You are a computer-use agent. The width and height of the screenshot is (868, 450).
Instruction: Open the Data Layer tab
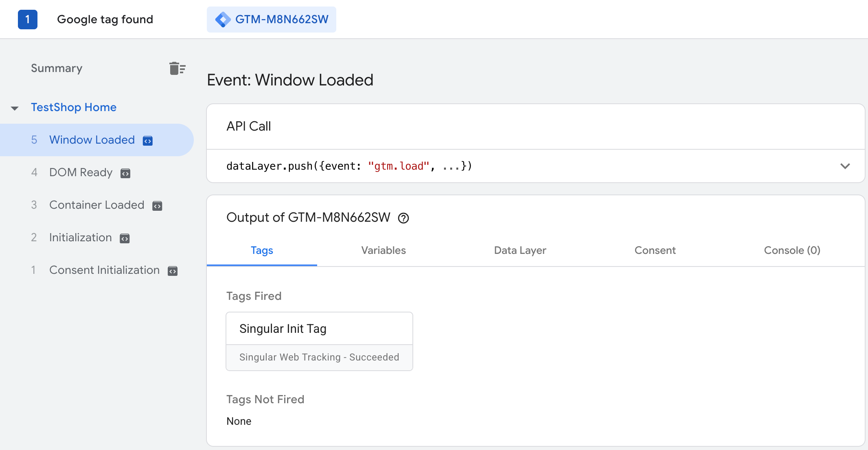tap(520, 250)
